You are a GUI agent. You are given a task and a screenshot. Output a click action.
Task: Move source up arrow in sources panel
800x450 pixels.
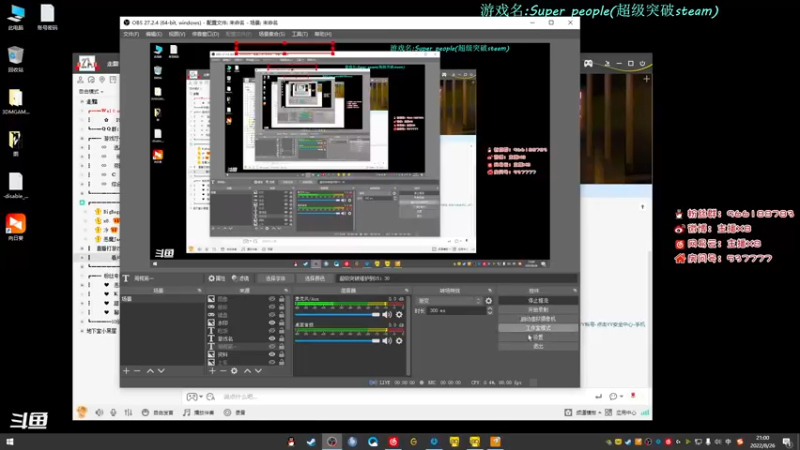pos(247,371)
